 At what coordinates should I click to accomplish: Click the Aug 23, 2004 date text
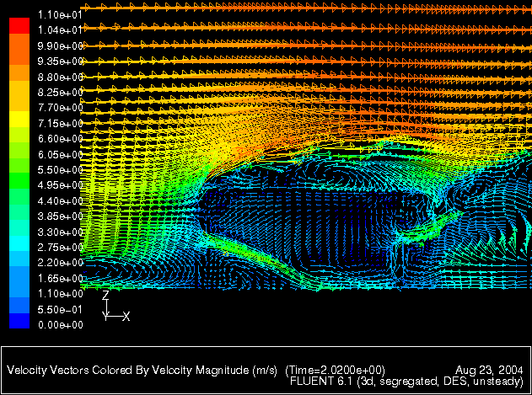489,370
